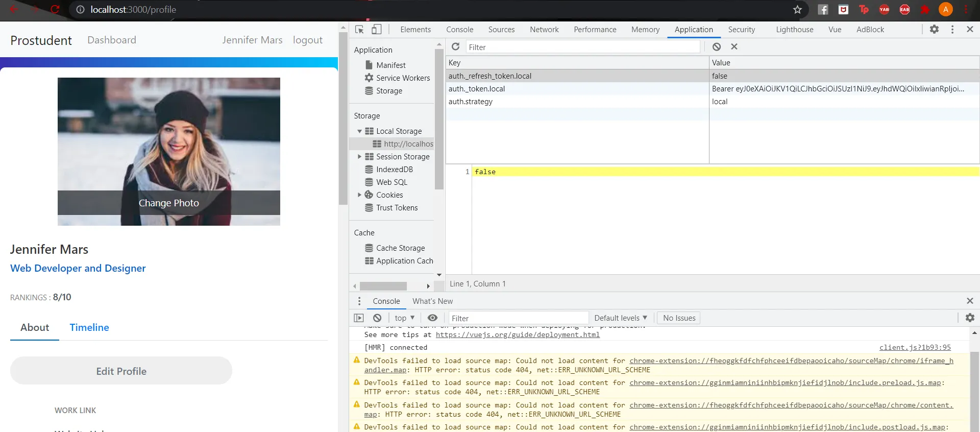Click the red Tp extension icon
This screenshot has height=432, width=980.
(x=864, y=9)
